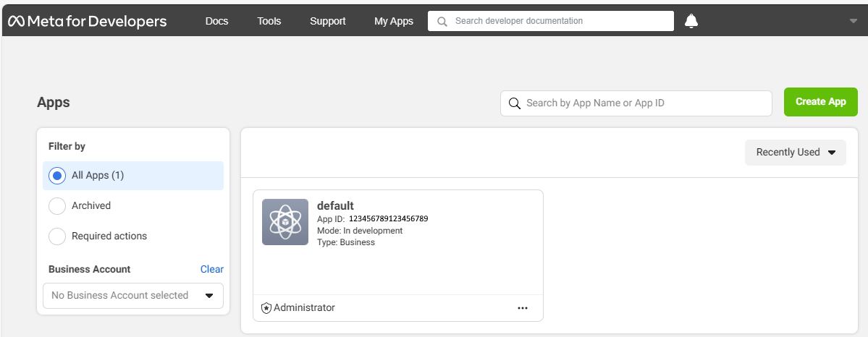The image size is (868, 337).
Task: Select the All Apps (1) filter
Action: (133, 176)
